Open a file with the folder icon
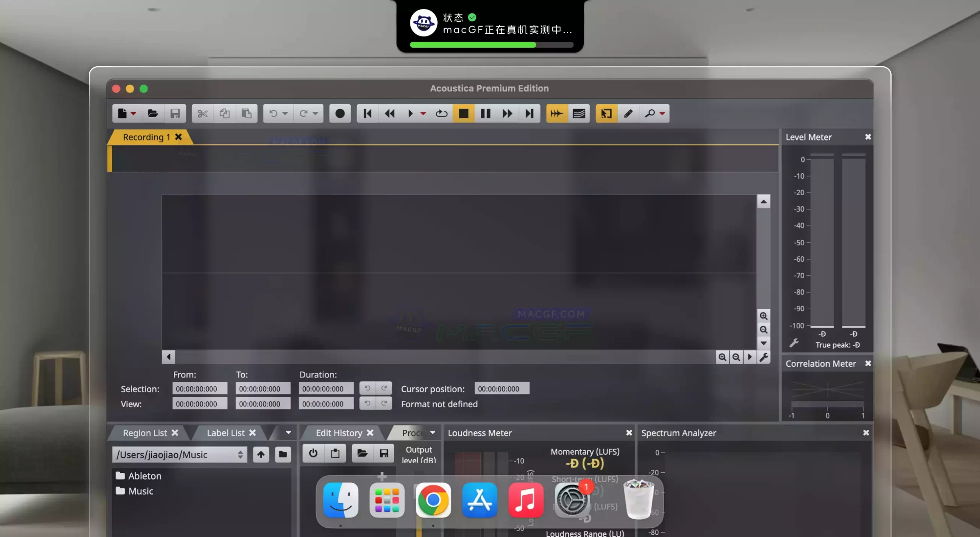 [x=153, y=113]
